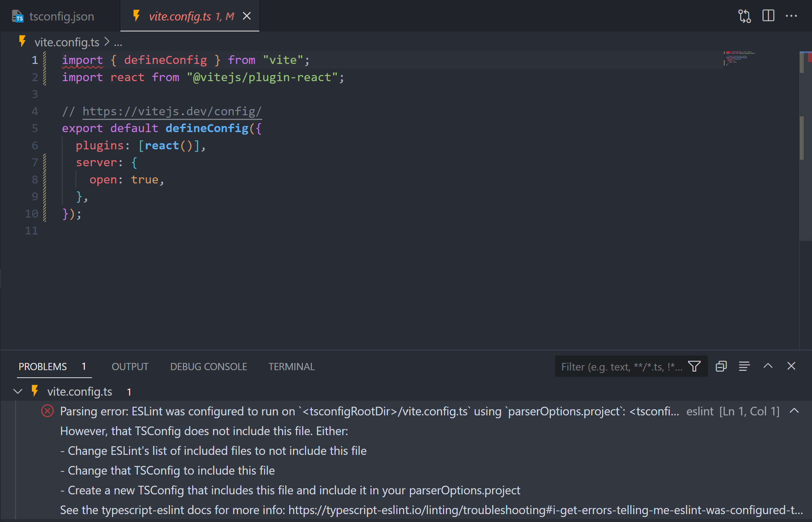Collapse all problems icon
Viewport: 812px width, 522px height.
tap(721, 366)
